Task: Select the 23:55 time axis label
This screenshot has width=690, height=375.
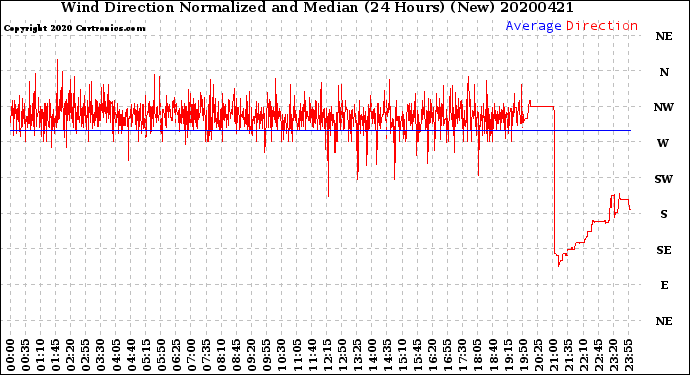Action: (629, 355)
